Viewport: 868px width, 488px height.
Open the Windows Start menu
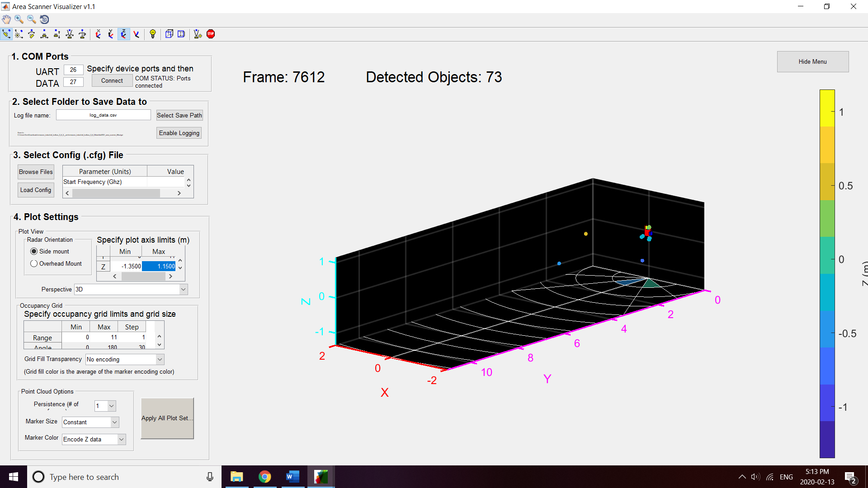pos(14,477)
